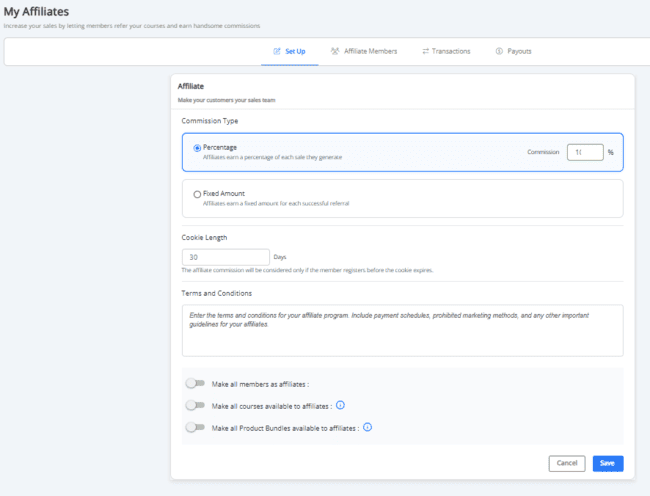Click the Cancel button
This screenshot has width=650, height=496.
click(x=567, y=463)
